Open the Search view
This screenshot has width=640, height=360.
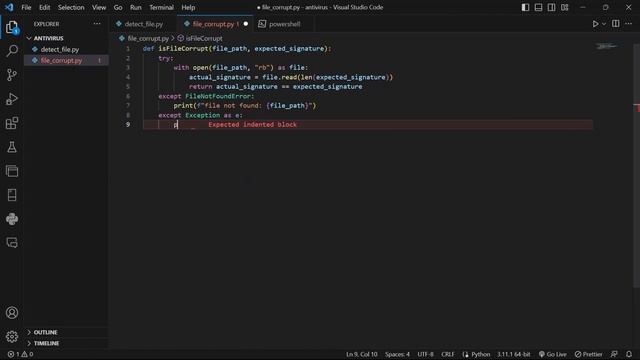(x=12, y=51)
